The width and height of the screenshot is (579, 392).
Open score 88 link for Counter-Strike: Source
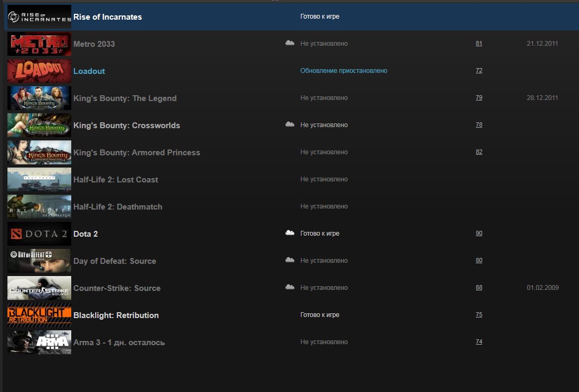[x=479, y=287]
